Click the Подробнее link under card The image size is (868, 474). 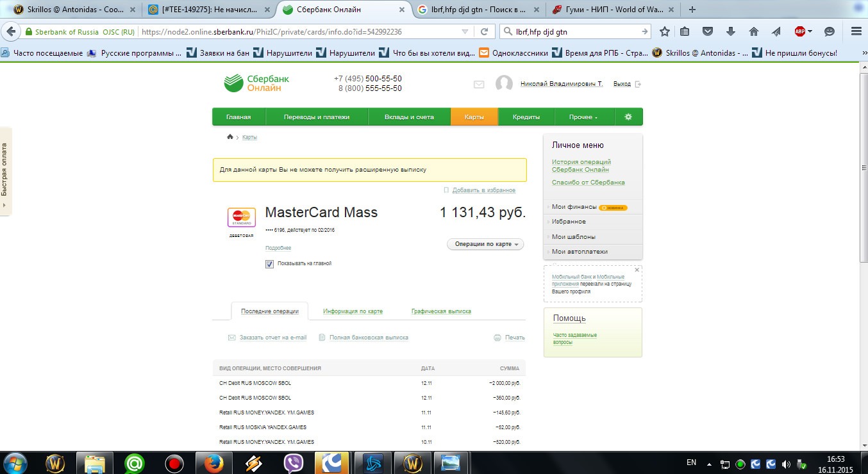(278, 248)
